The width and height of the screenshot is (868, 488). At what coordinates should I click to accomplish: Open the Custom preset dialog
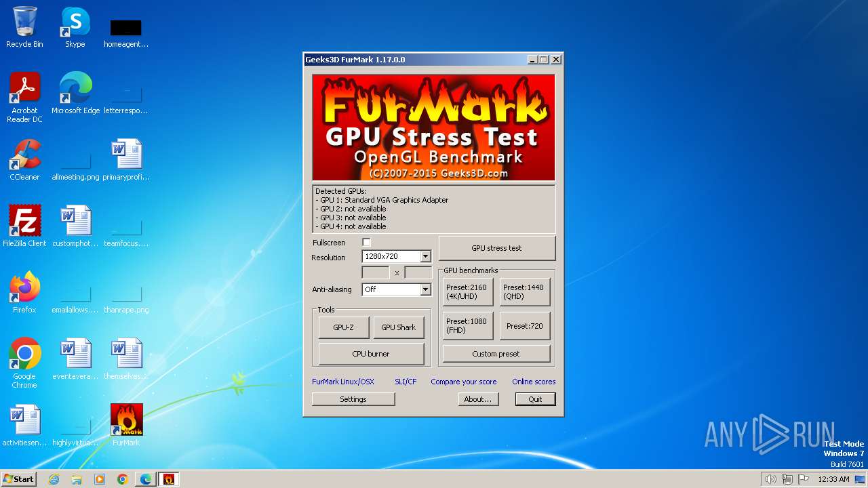coord(496,354)
